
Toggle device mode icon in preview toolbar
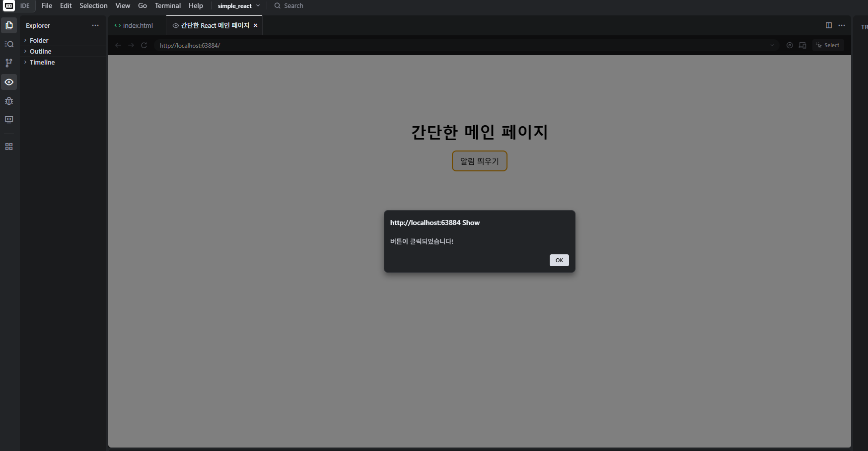tap(802, 45)
